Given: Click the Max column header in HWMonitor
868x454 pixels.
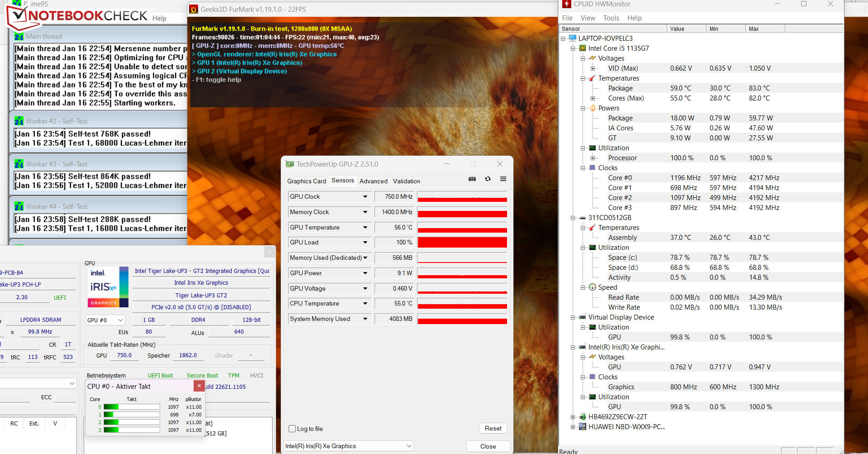Looking at the screenshot, I should tap(765, 29).
